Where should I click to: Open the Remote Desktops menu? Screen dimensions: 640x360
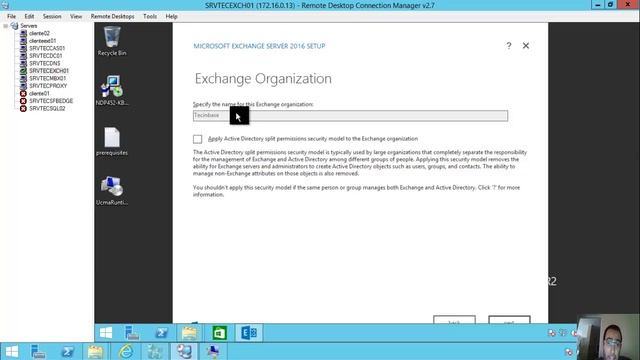(112, 16)
